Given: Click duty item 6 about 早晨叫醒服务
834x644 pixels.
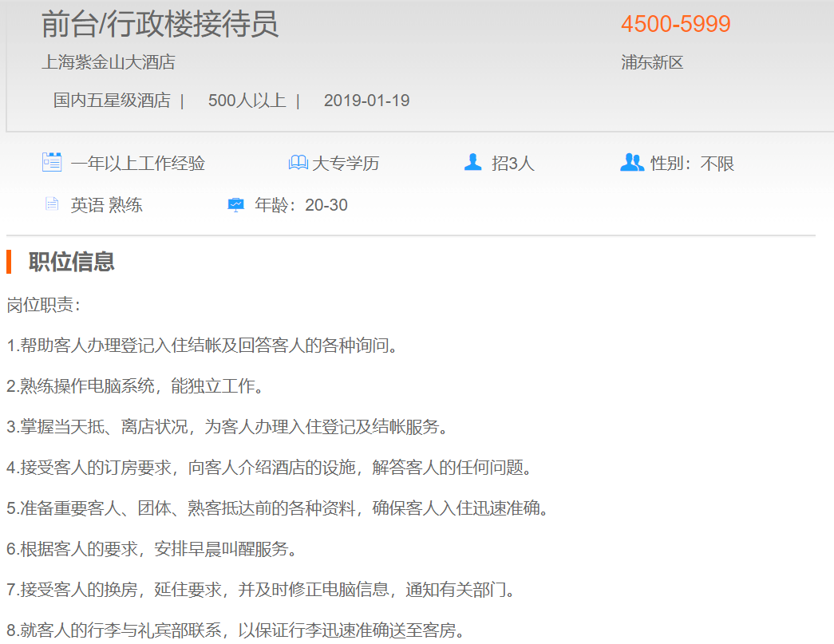Looking at the screenshot, I should point(152,549).
